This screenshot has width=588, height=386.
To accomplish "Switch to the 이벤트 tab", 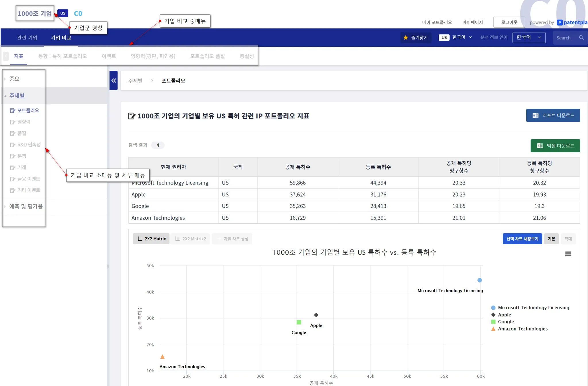I will (109, 56).
